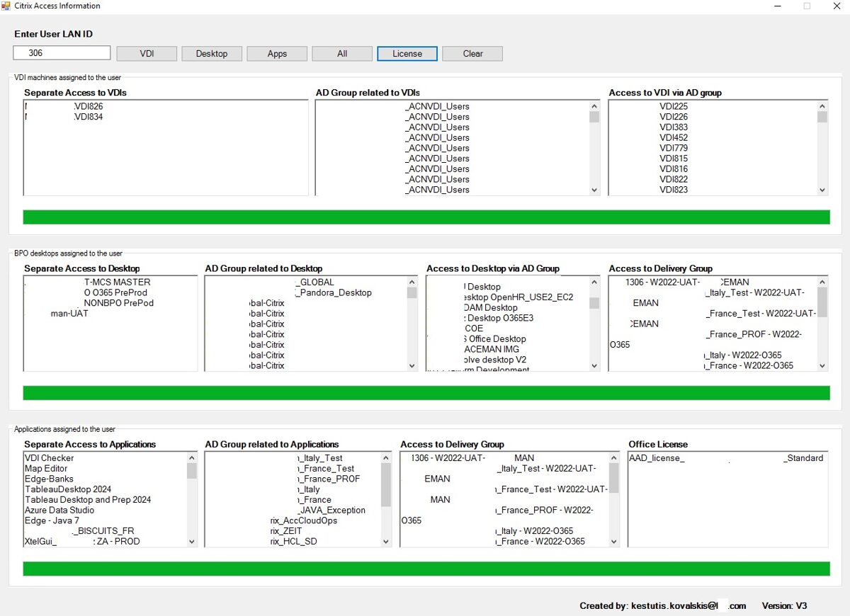Click down arrow of Separate Access to Applications list
Image resolution: width=850 pixels, height=616 pixels.
click(192, 542)
